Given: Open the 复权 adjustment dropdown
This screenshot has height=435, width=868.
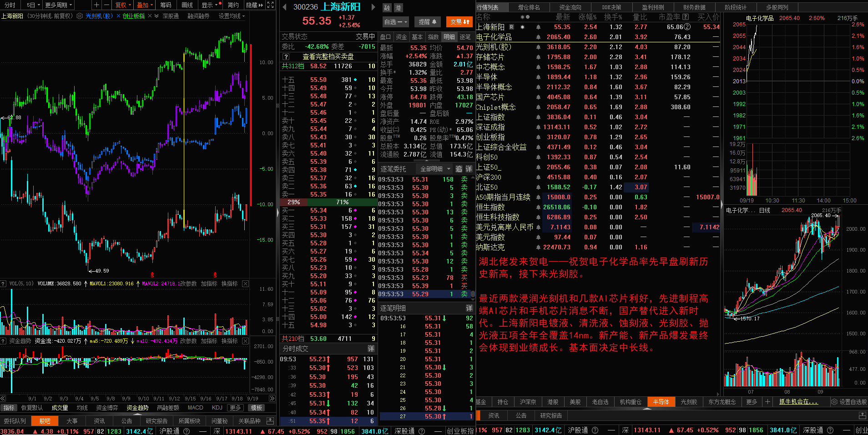Looking at the screenshot, I should coord(123,5).
